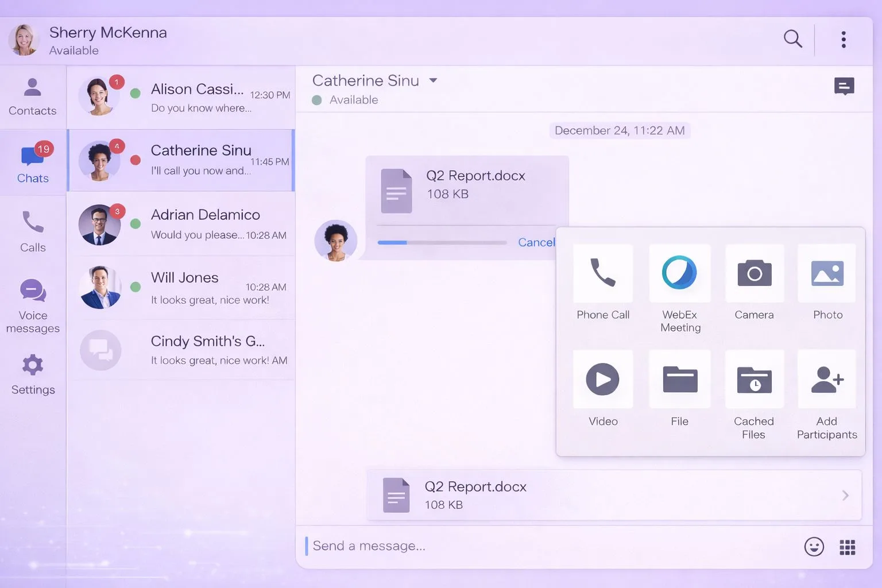Image resolution: width=882 pixels, height=588 pixels.
Task: Open the three-dot more options menu
Action: 844,39
